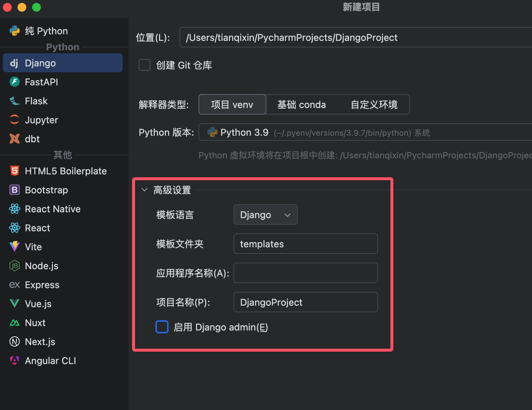532x410 pixels.
Task: Select the Bootstrap icon
Action: click(15, 190)
